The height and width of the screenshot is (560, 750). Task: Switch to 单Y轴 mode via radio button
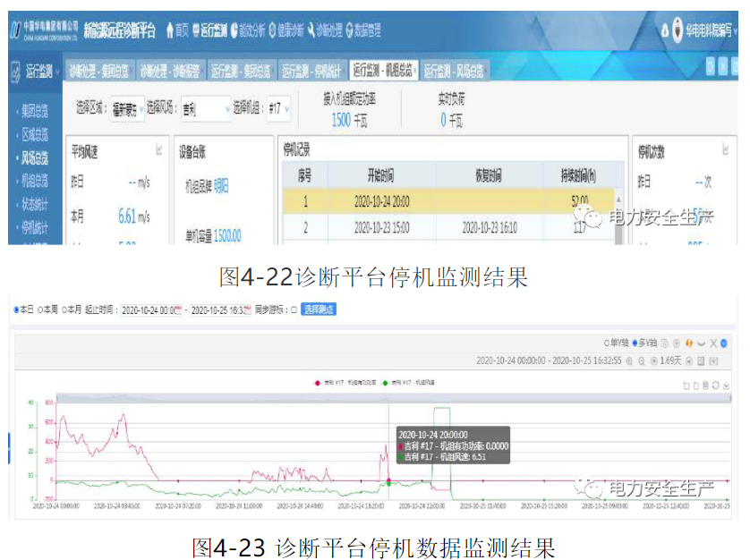pos(606,343)
